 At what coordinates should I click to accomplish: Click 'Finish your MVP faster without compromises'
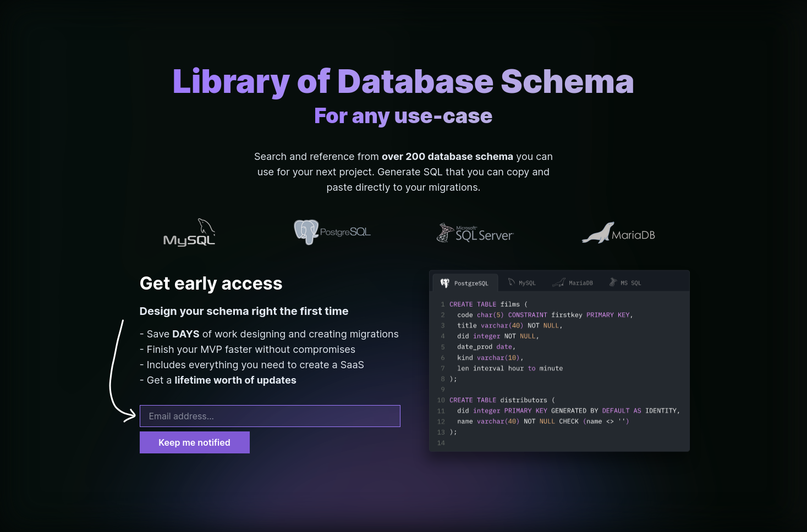248,350
